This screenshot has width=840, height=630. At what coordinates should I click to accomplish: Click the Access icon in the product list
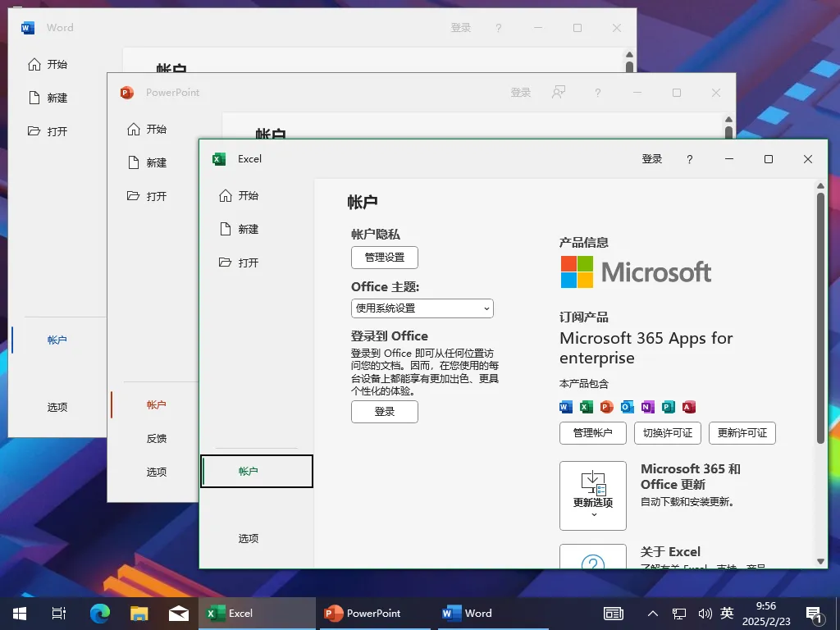coord(688,407)
